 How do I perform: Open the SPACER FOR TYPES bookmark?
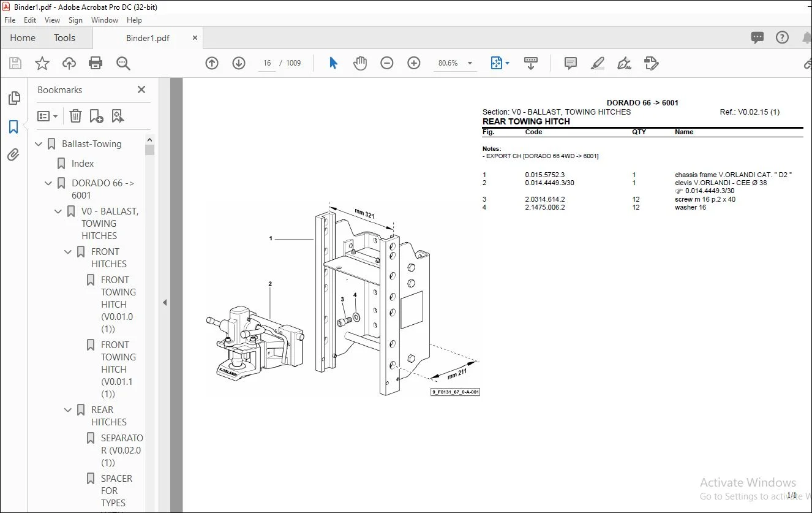(x=116, y=491)
